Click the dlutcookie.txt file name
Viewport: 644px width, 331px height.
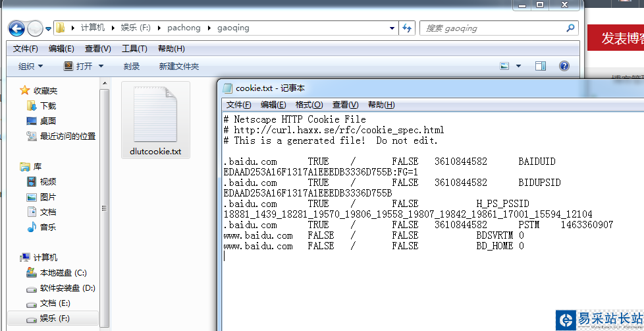click(x=155, y=151)
